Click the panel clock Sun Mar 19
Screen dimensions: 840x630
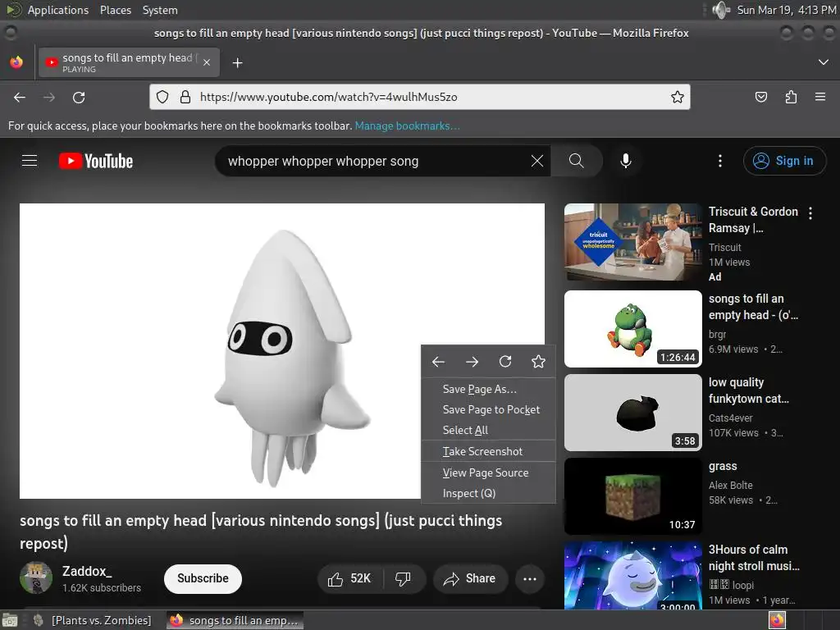coord(787,10)
